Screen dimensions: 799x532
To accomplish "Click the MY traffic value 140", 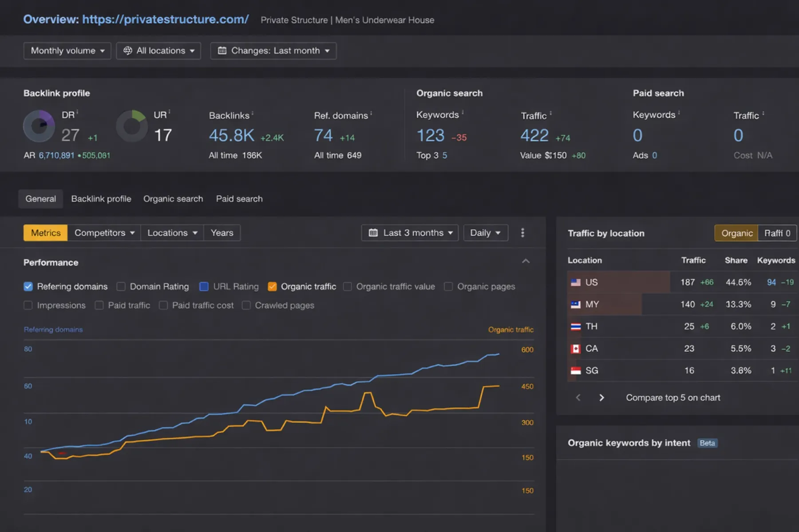I will [688, 304].
